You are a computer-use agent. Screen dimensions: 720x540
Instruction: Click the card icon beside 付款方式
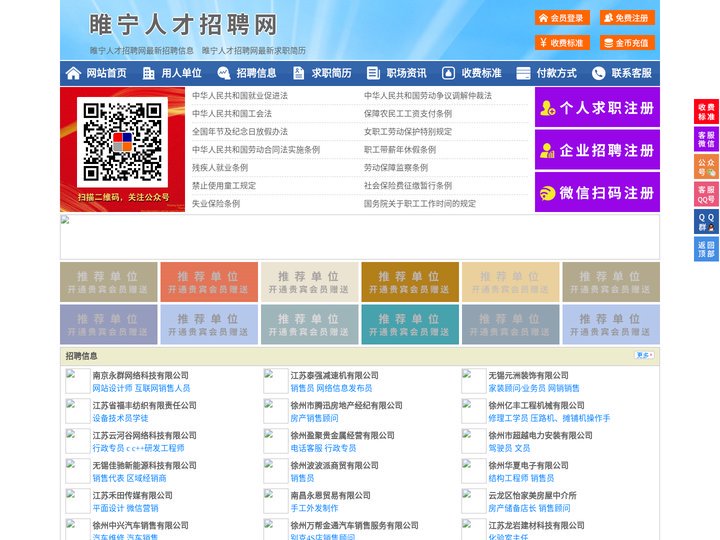coord(523,73)
